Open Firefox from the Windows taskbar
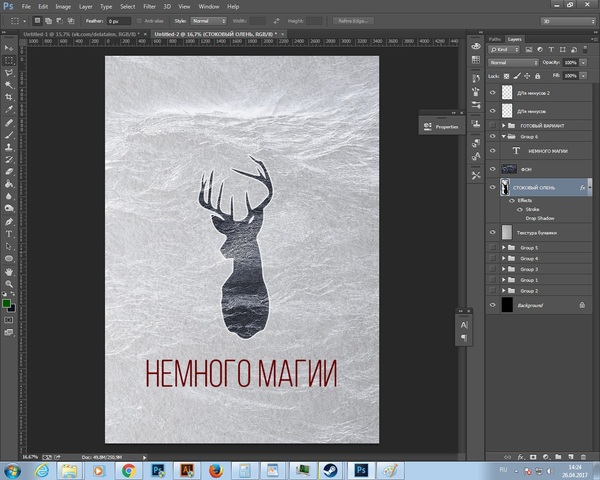600x480 pixels. pos(214,468)
